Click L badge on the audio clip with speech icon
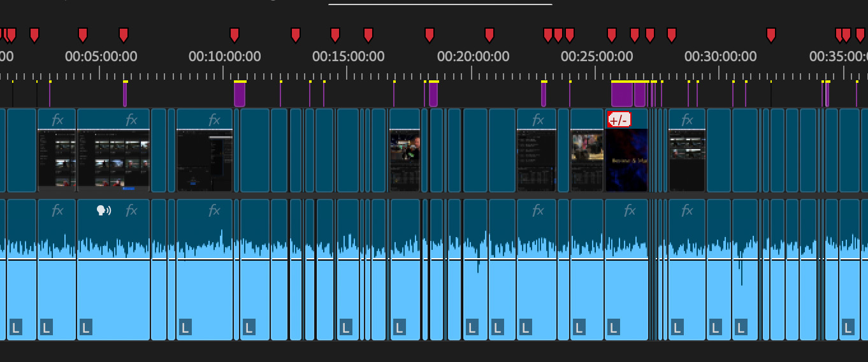Screen dimensions: 868x362 coord(86,328)
